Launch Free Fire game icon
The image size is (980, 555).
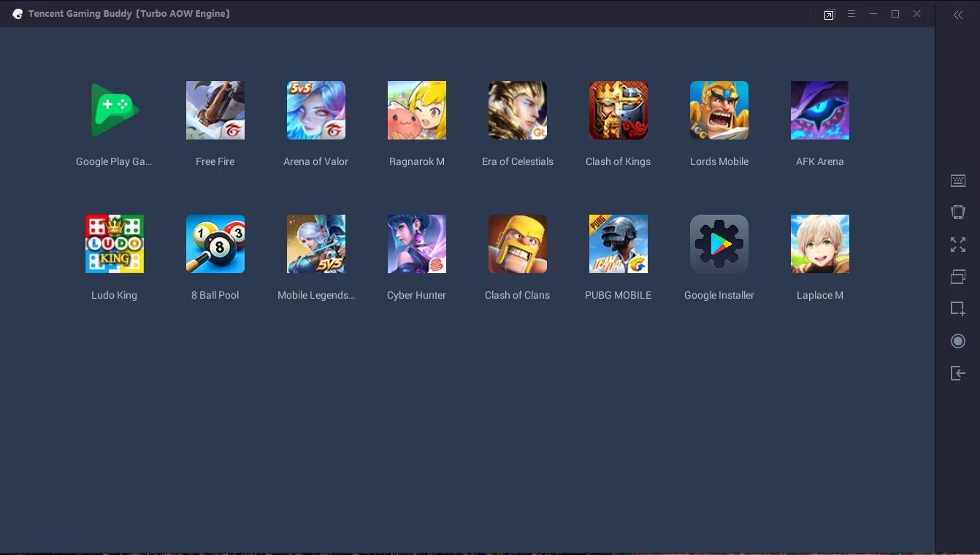pyautogui.click(x=215, y=110)
